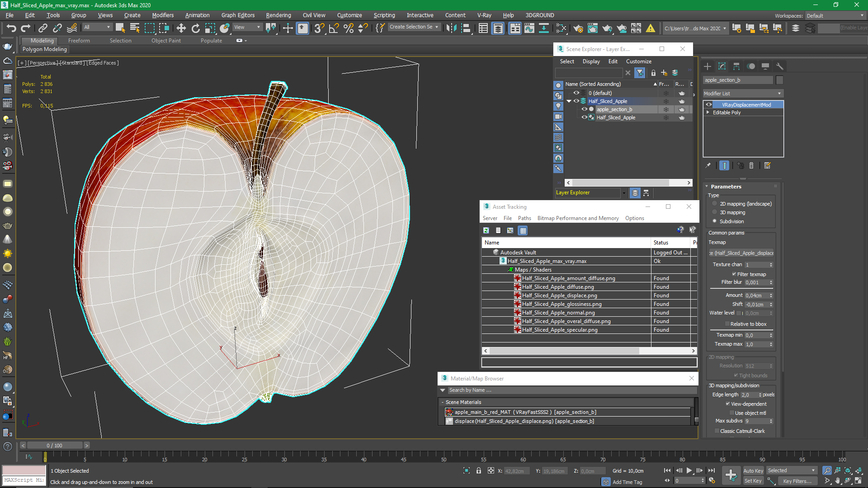Open the Rendering menu
Screen dimensions: 868x488
click(278, 15)
